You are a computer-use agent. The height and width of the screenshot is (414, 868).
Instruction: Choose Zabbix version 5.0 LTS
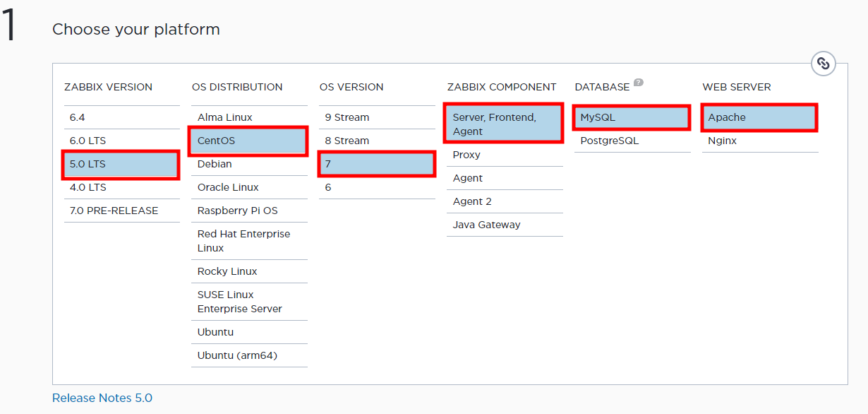tap(121, 164)
